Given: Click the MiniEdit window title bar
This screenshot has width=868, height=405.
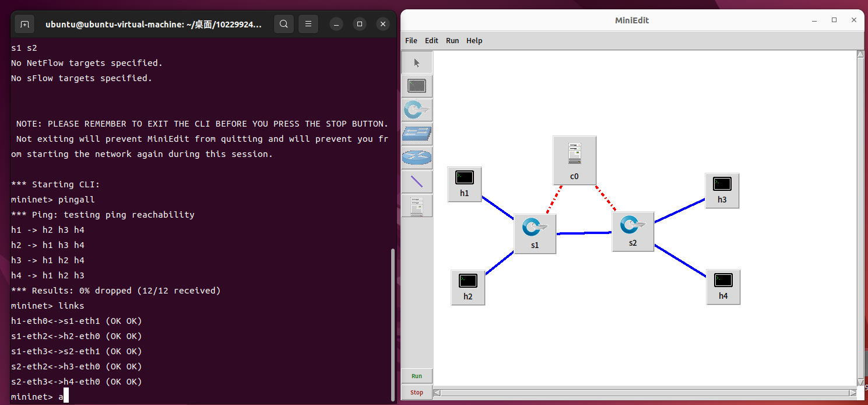Looking at the screenshot, I should (632, 20).
